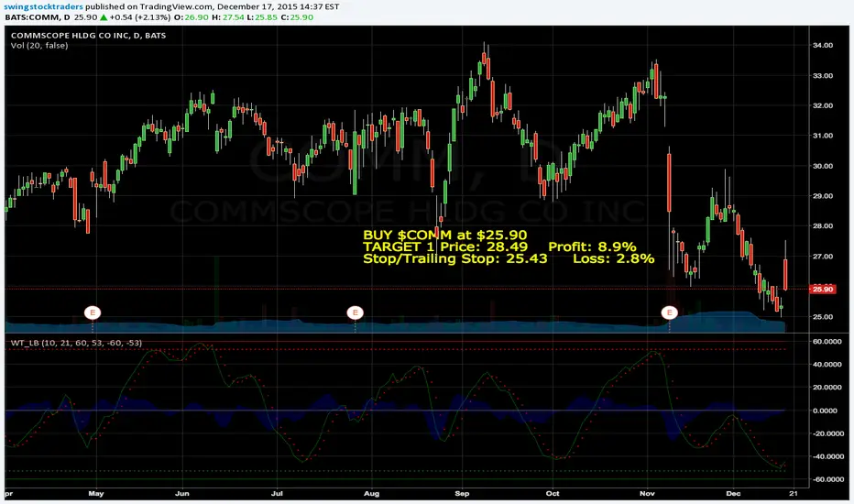Image resolution: width=854 pixels, height=504 pixels.
Task: Click the 28.00 price axis label
Action: coord(823,226)
